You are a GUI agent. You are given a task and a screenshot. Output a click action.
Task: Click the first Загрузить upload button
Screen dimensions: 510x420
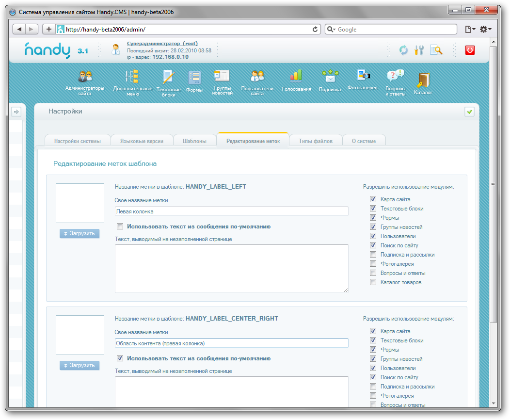80,233
